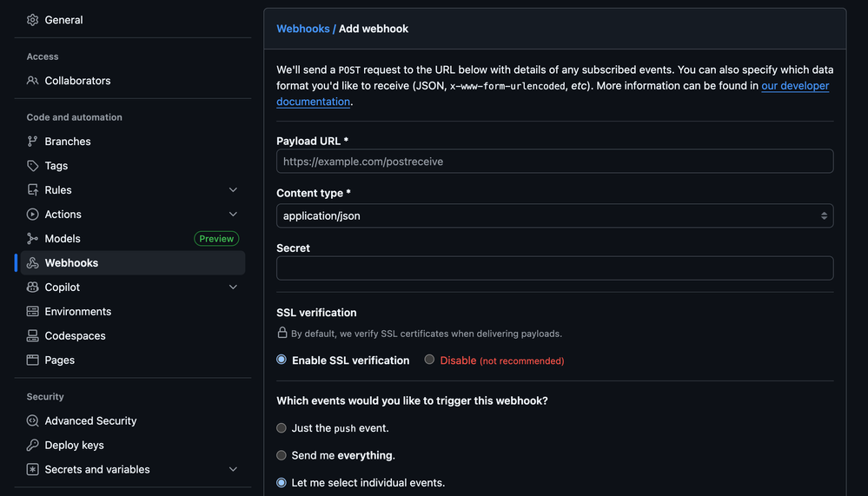Choose Disable SSL verification option
Viewport: 868px width, 496px height.
tap(429, 360)
